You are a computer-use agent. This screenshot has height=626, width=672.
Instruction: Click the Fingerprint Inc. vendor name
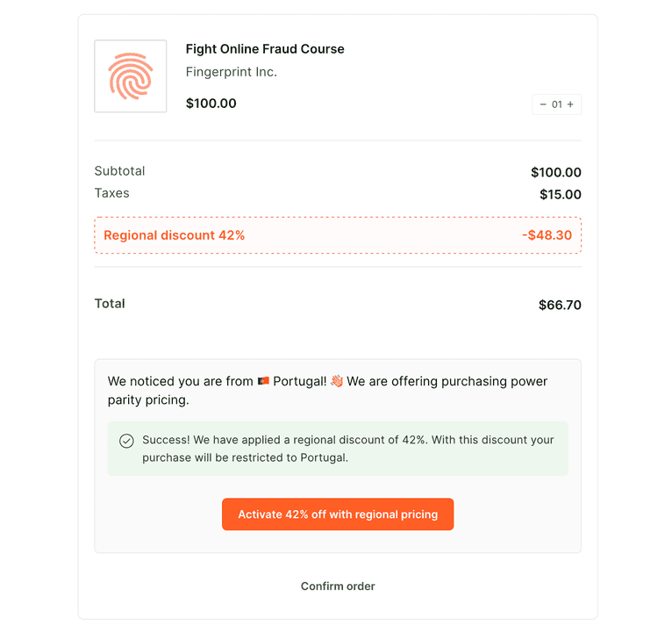[x=232, y=72]
